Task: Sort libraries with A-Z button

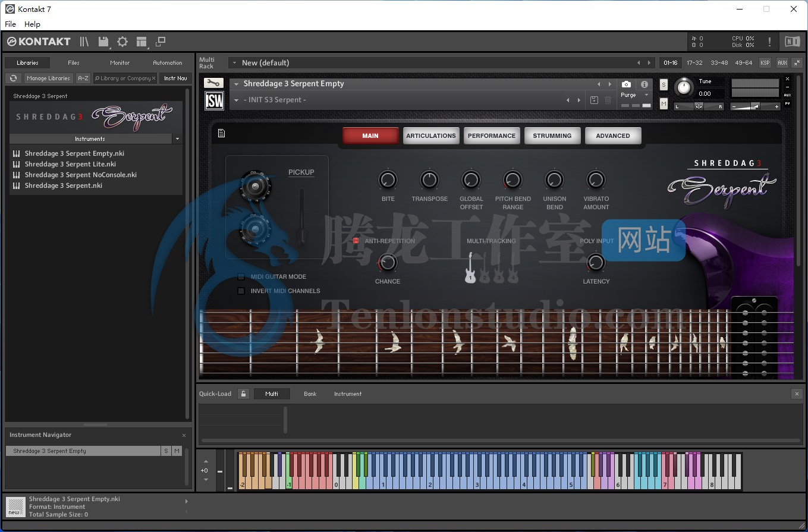Action: (83, 78)
